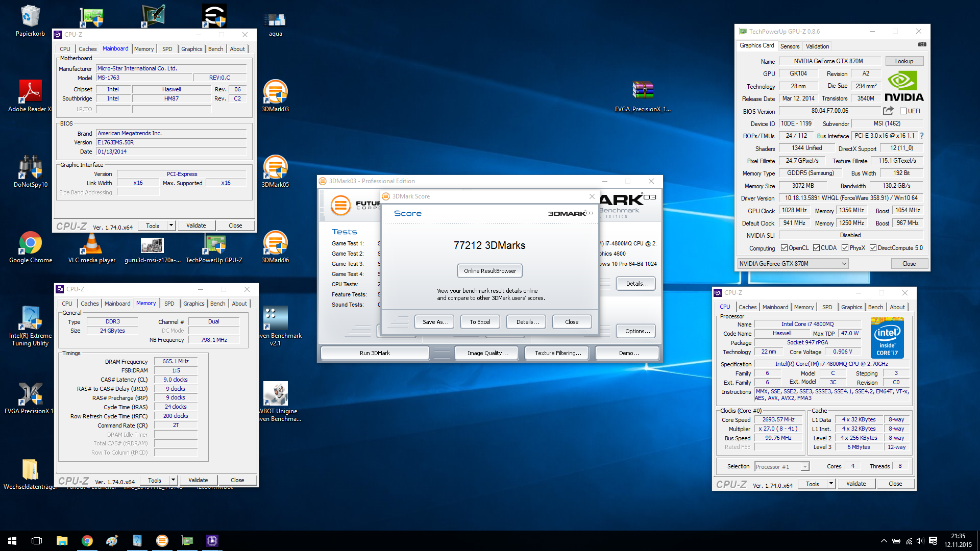Open Tools dropdown arrow in Mainboard CPU-Z window

[x=171, y=226]
